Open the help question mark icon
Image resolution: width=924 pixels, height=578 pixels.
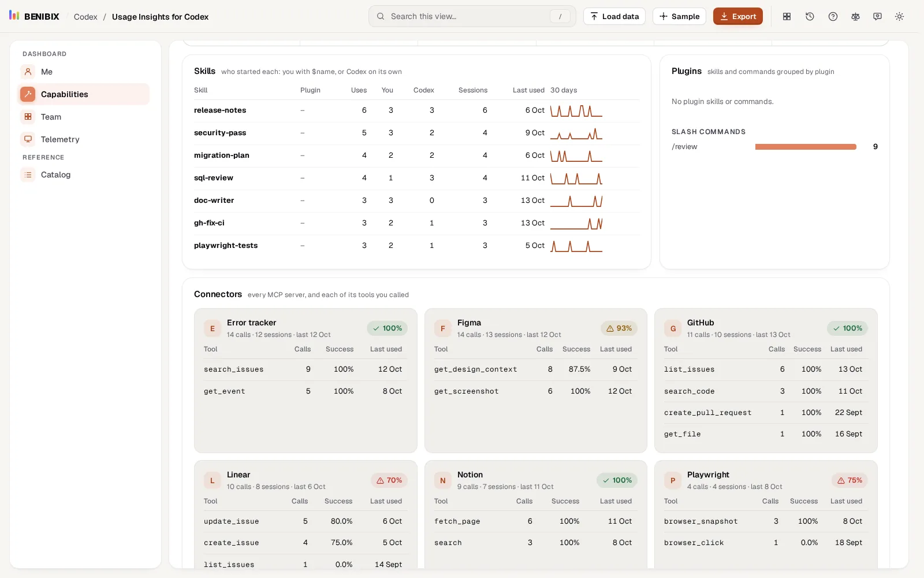click(833, 16)
